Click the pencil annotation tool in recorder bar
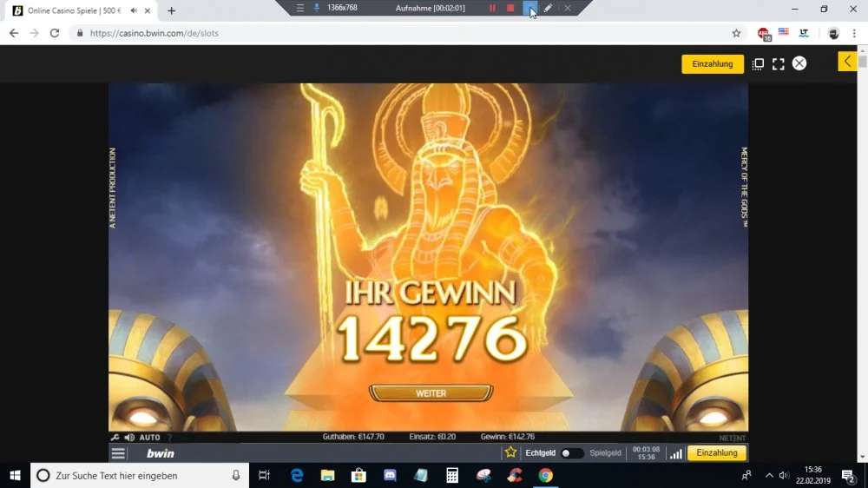The height and width of the screenshot is (488, 868). pyautogui.click(x=548, y=8)
